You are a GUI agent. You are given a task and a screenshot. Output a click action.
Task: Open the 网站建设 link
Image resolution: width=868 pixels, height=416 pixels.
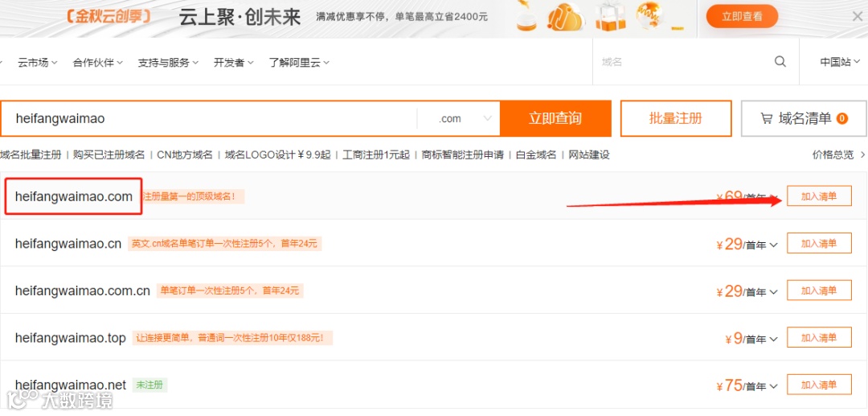point(589,155)
